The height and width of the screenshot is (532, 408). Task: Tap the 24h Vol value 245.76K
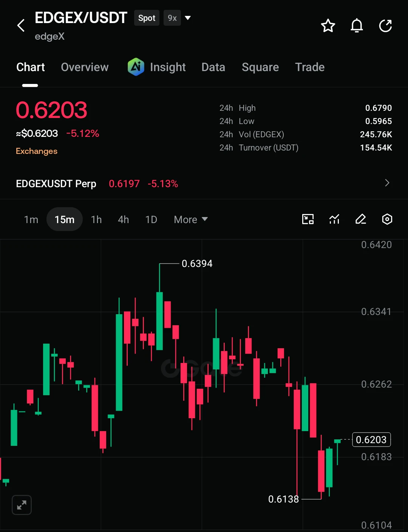[376, 134]
